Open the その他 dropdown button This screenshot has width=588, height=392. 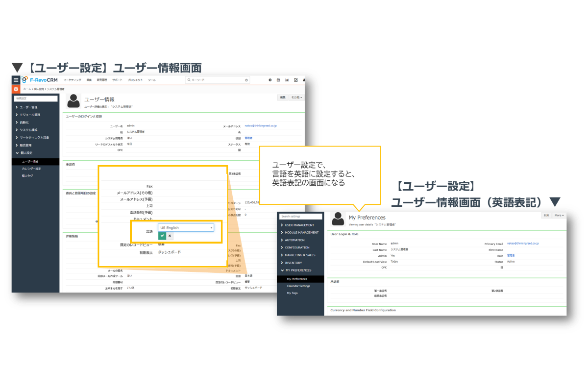[296, 98]
